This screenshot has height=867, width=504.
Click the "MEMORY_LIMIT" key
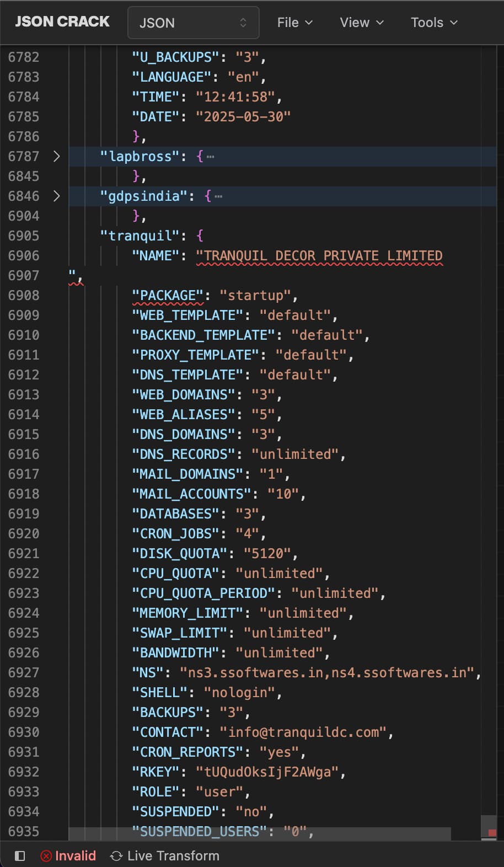click(188, 613)
